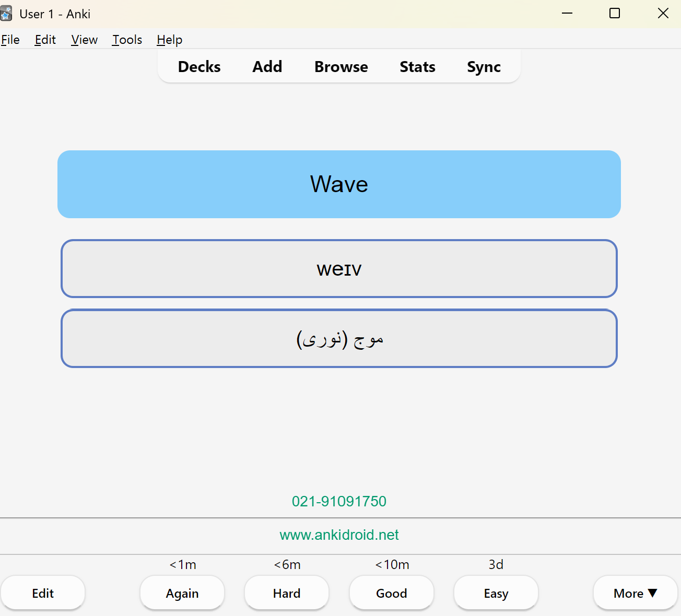Rate the card Again

182,593
